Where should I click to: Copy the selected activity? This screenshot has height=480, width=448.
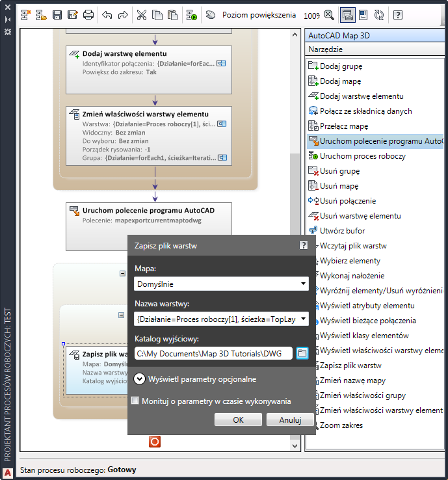(157, 15)
